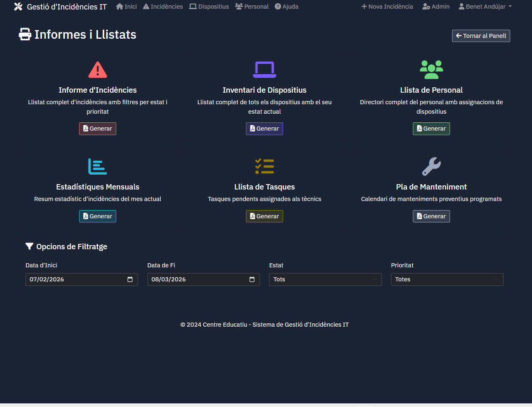
Task: Generate the Informe d'Incidències report
Action: [x=98, y=129]
